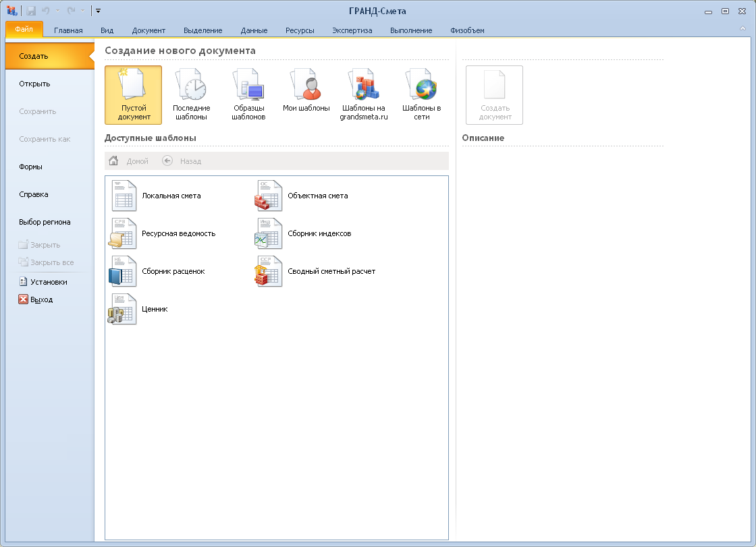This screenshot has width=756, height=547.
Task: Click the Выход label text
Action: coord(41,299)
